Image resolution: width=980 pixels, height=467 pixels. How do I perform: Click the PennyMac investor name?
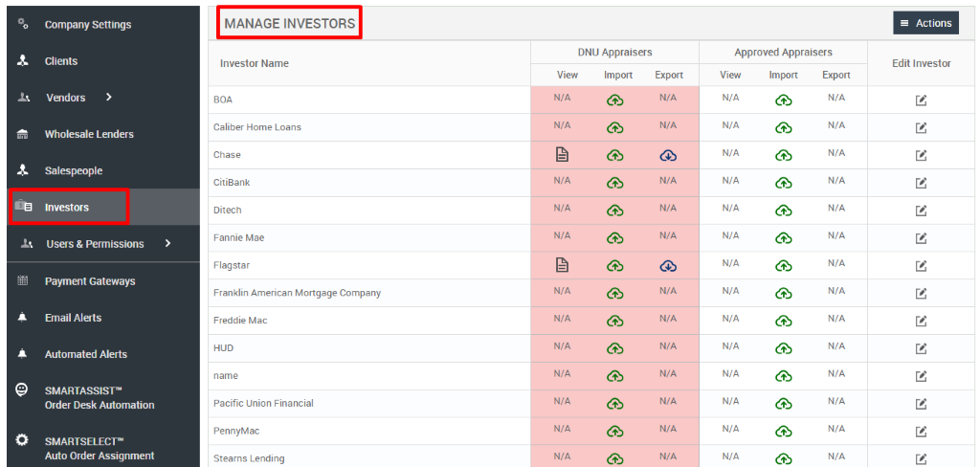[236, 432]
